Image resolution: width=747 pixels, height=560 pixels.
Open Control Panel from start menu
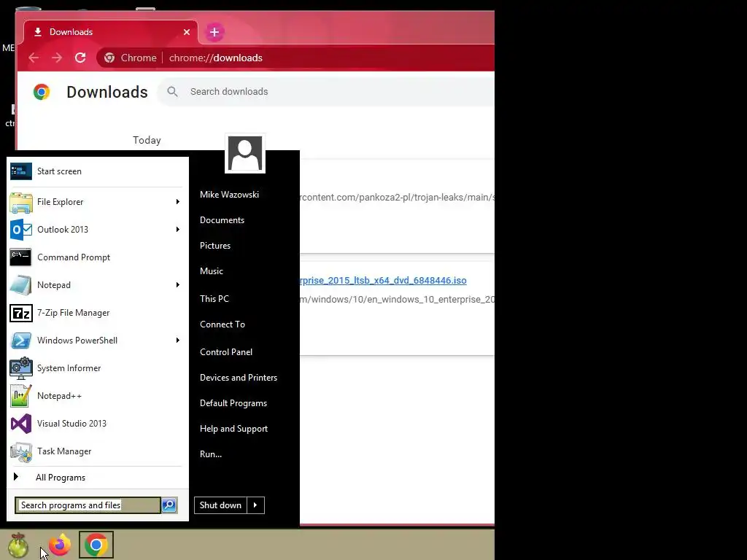(x=226, y=352)
